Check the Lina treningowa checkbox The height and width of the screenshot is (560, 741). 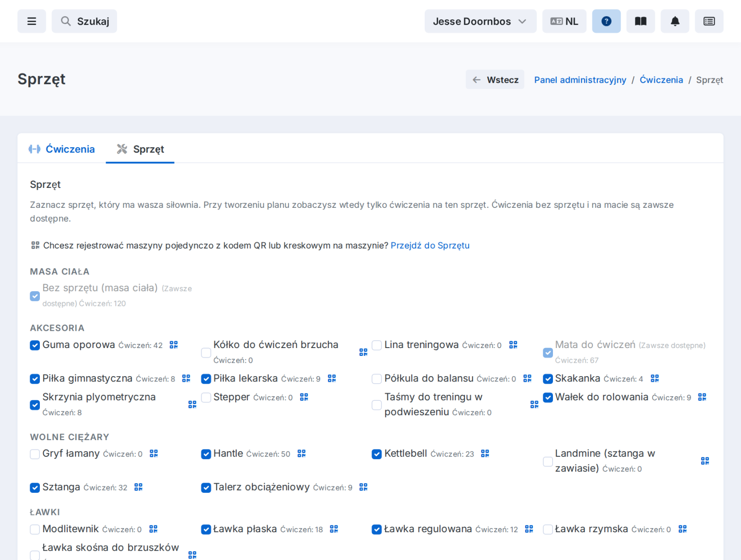point(377,345)
